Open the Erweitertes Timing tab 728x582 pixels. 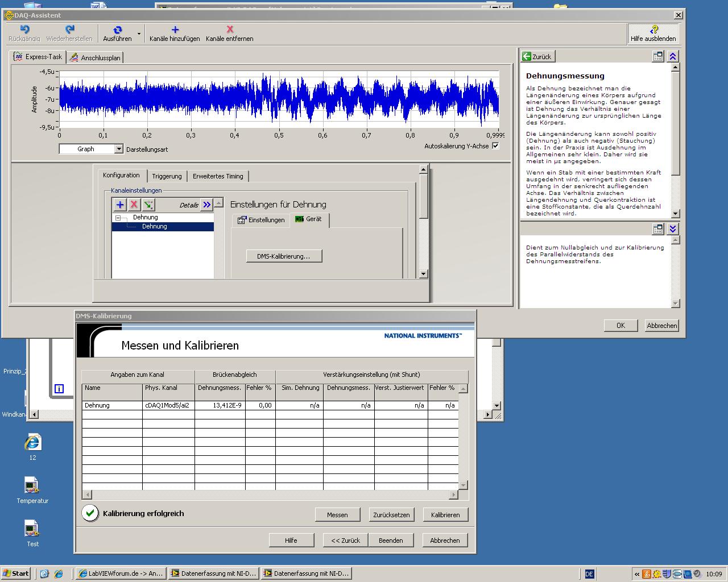tap(218, 176)
